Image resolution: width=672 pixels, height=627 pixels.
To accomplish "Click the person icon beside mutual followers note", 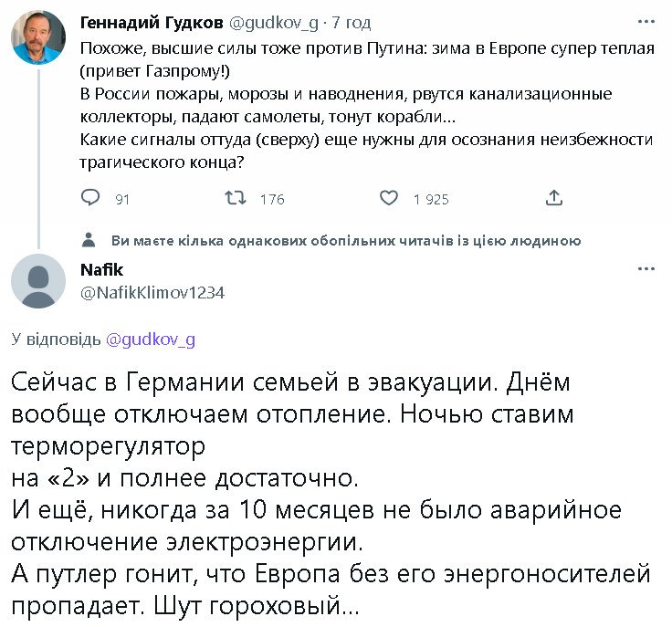I will click(89, 240).
